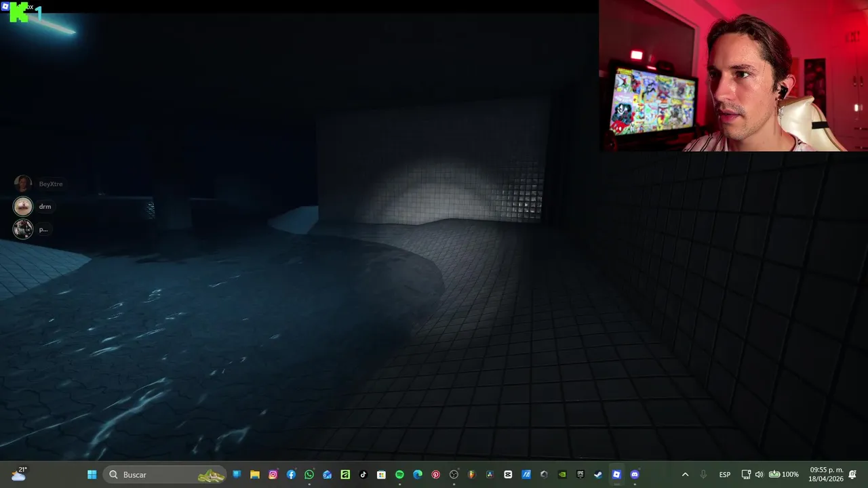Open Microsoft Store from the taskbar

click(381, 474)
